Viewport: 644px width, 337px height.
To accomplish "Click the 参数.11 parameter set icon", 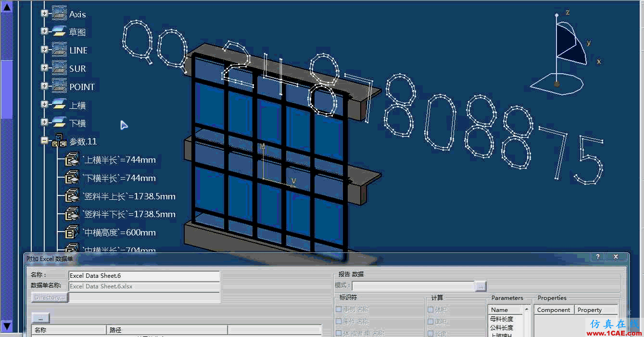I will [x=59, y=141].
